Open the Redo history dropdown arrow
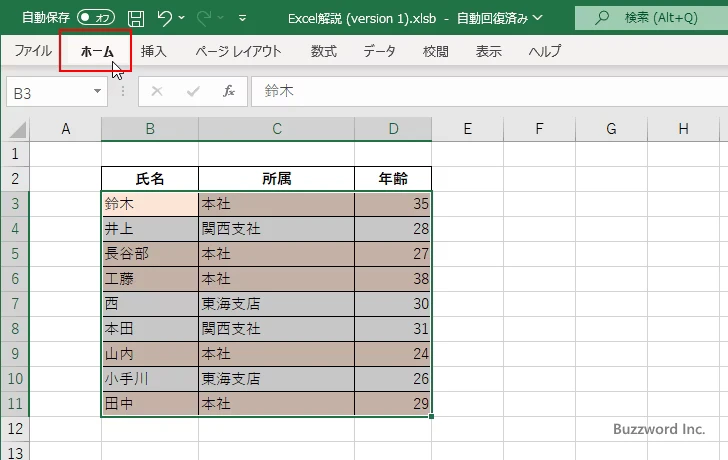Screen dimensions: 728x460 click(x=221, y=18)
